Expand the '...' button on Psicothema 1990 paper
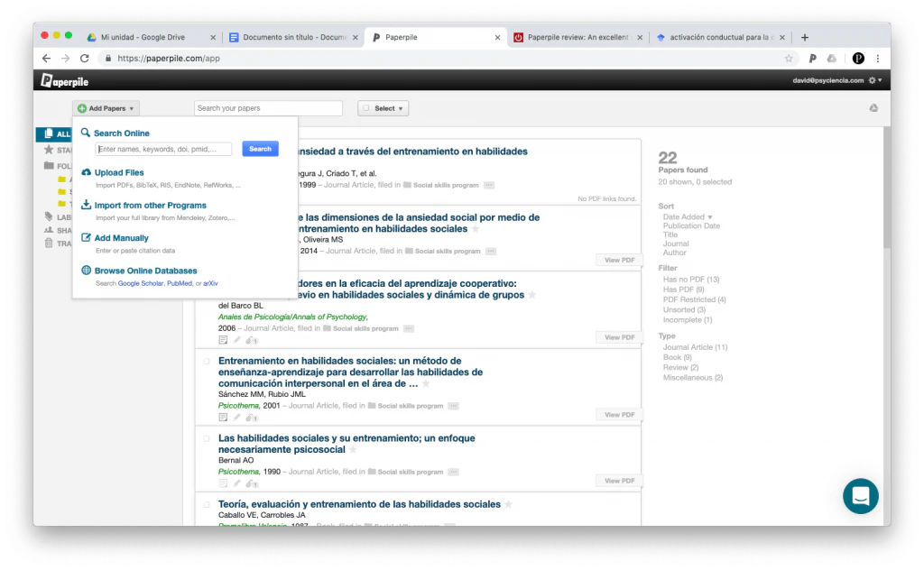924x570 pixels. tap(453, 472)
